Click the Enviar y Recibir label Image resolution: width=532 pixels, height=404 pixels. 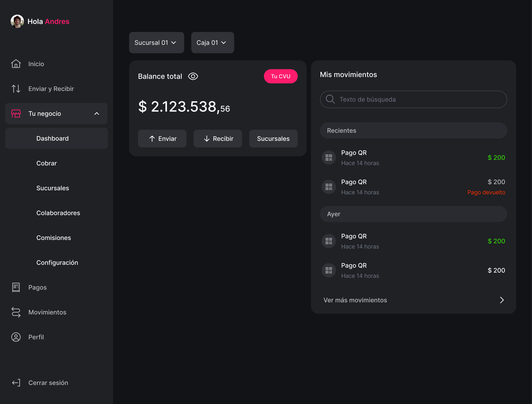coord(51,89)
